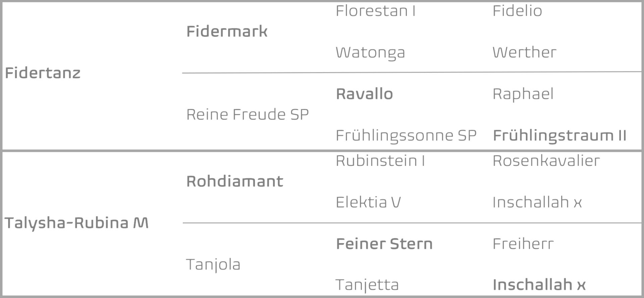Click Frühlingssonne SP in the pedigree

(406, 135)
